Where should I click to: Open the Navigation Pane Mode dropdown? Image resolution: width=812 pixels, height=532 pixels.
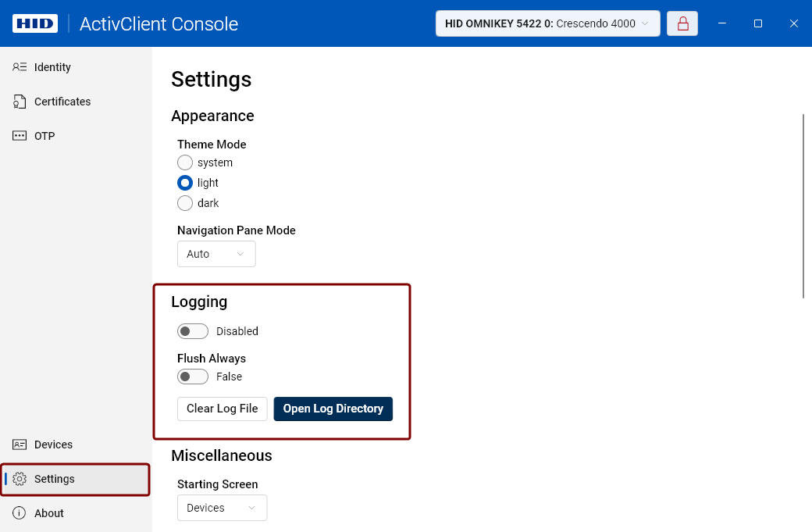216,254
